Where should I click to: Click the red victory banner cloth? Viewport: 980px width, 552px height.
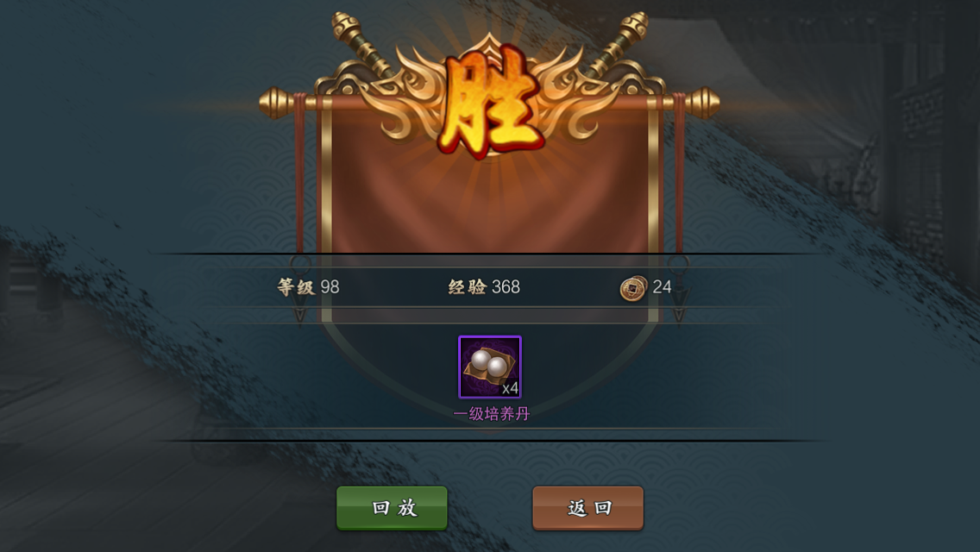pyautogui.click(x=489, y=200)
